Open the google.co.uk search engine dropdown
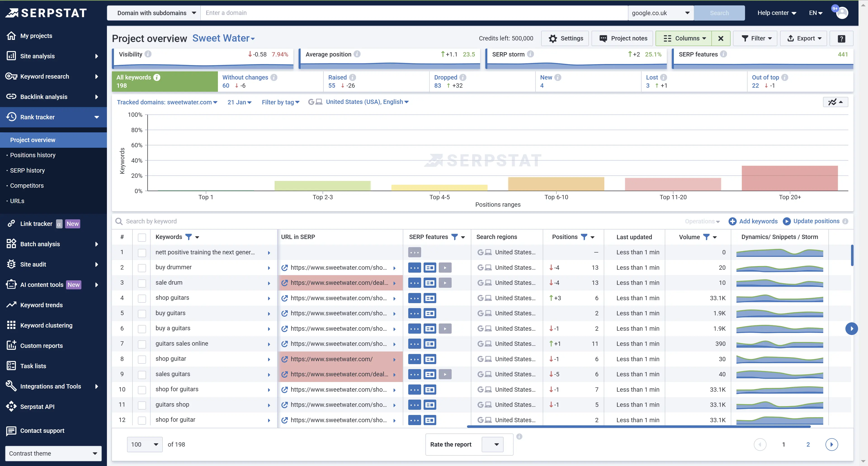 click(x=660, y=13)
